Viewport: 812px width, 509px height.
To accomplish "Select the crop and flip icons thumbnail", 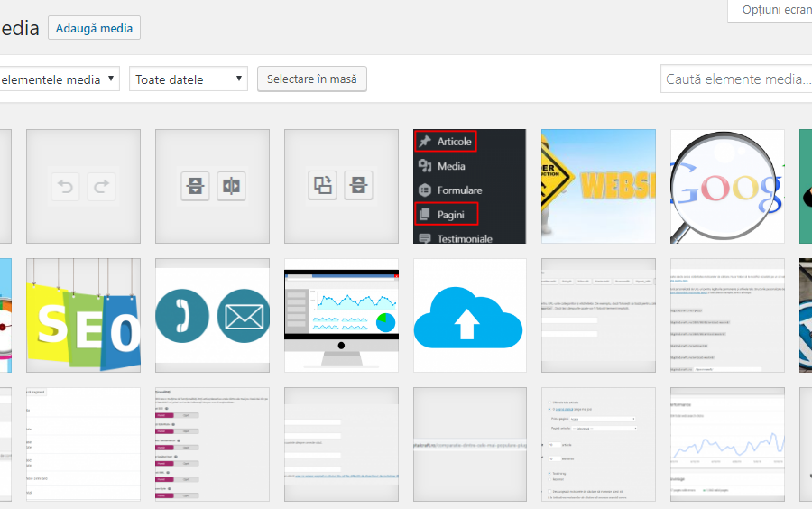I will (x=341, y=186).
